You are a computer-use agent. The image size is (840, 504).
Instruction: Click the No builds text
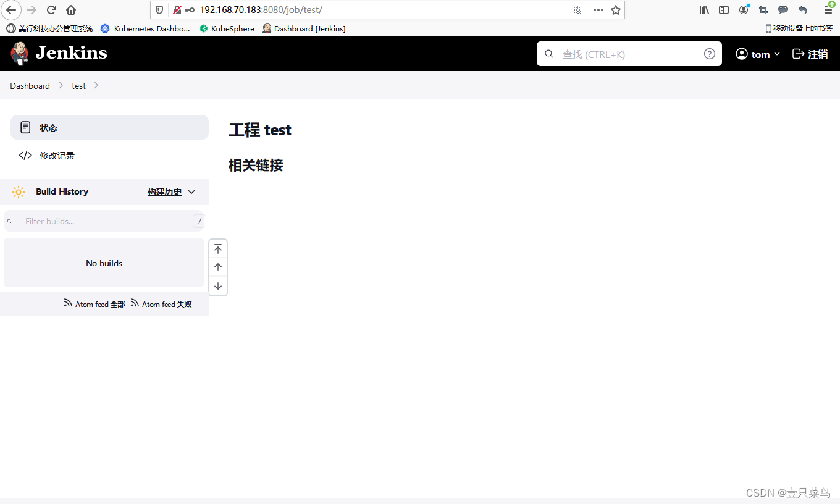[104, 263]
